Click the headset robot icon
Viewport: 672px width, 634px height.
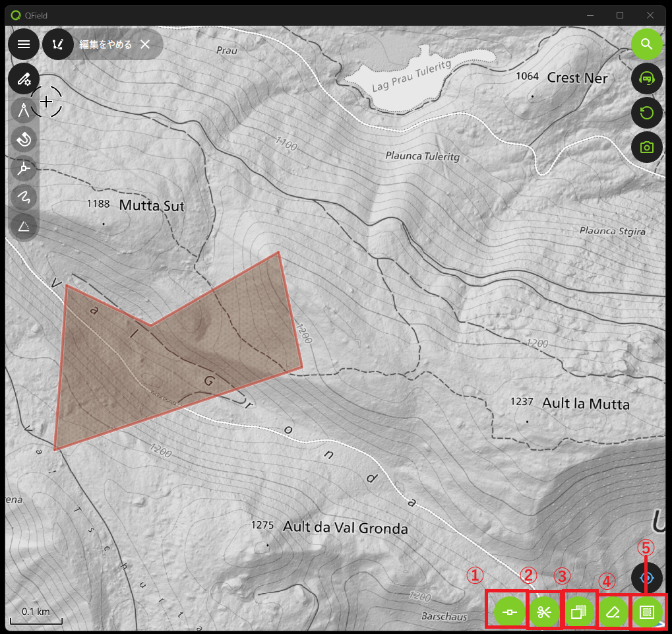coord(647,79)
